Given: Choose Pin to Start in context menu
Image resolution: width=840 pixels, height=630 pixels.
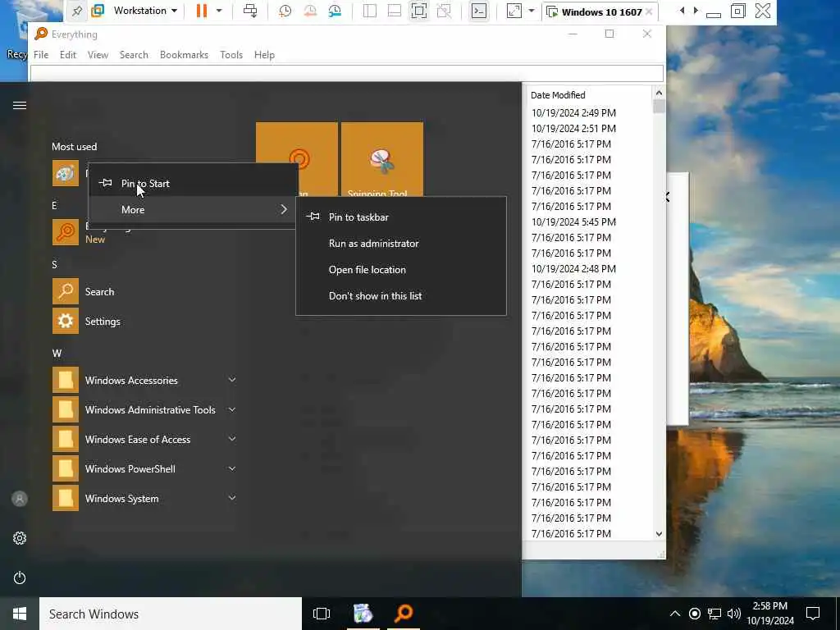Looking at the screenshot, I should click(x=193, y=183).
